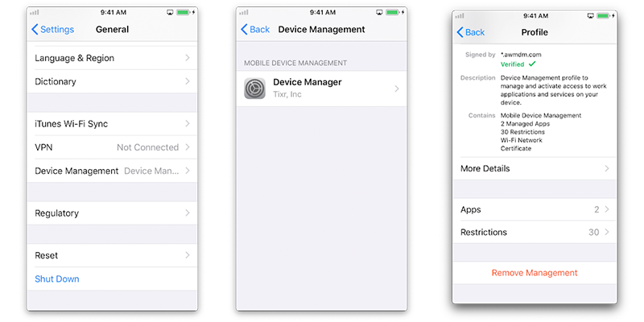Tap chevron on VPN row
Image resolution: width=644 pixels, height=322 pixels.
pos(188,147)
